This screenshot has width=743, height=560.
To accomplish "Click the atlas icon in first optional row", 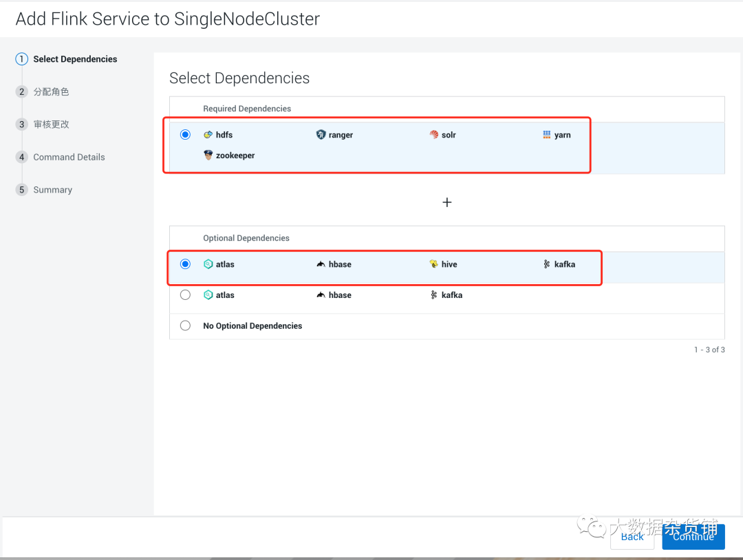I will (x=208, y=264).
